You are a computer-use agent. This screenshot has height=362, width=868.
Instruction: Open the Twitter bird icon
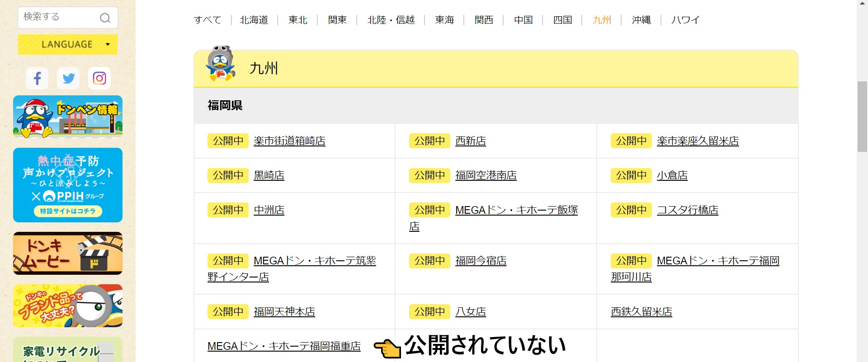coord(68,78)
